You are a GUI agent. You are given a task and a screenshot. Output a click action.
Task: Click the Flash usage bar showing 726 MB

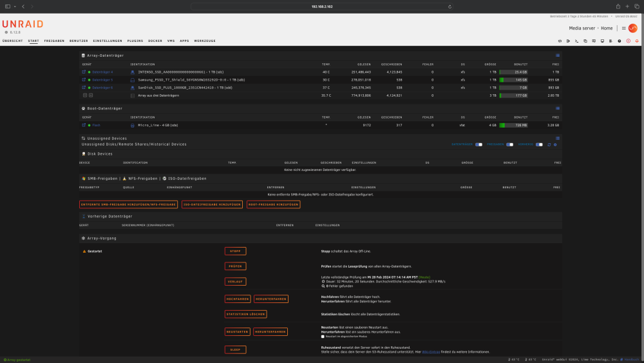[513, 125]
